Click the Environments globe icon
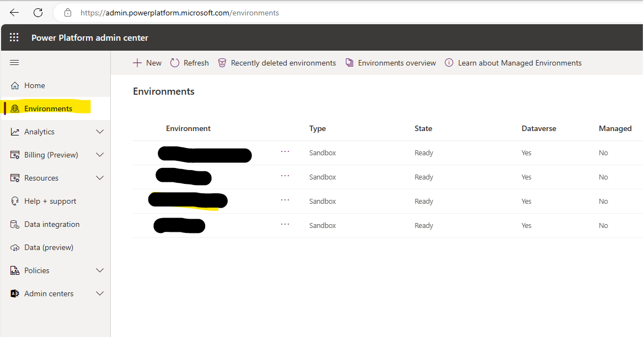 15,108
